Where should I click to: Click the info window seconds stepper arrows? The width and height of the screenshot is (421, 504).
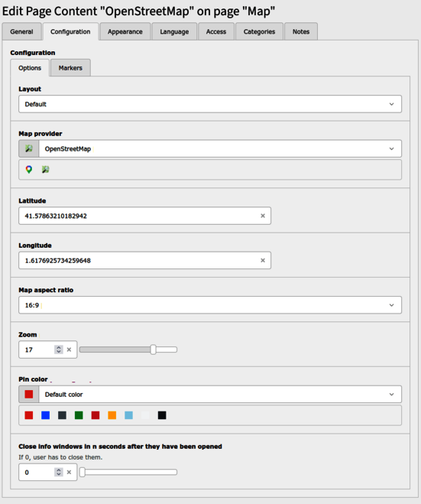point(58,472)
